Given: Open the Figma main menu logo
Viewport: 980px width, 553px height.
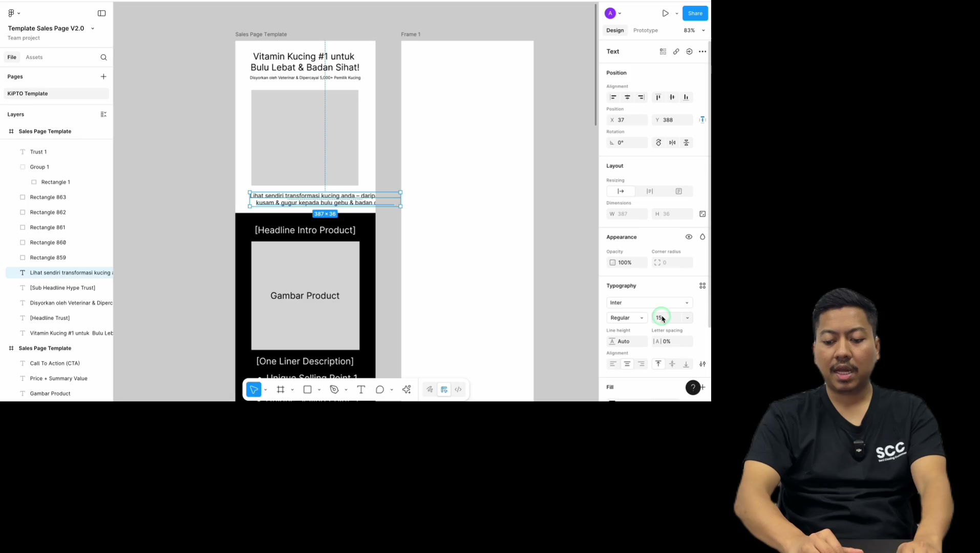Looking at the screenshot, I should click(11, 13).
